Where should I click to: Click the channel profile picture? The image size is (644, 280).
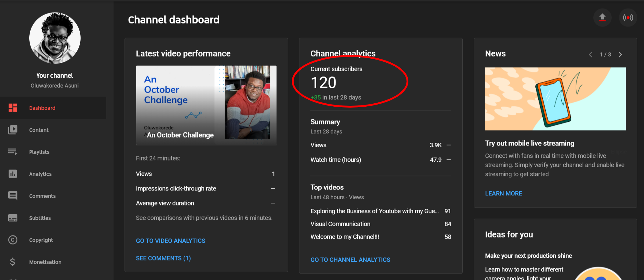pyautogui.click(x=55, y=38)
